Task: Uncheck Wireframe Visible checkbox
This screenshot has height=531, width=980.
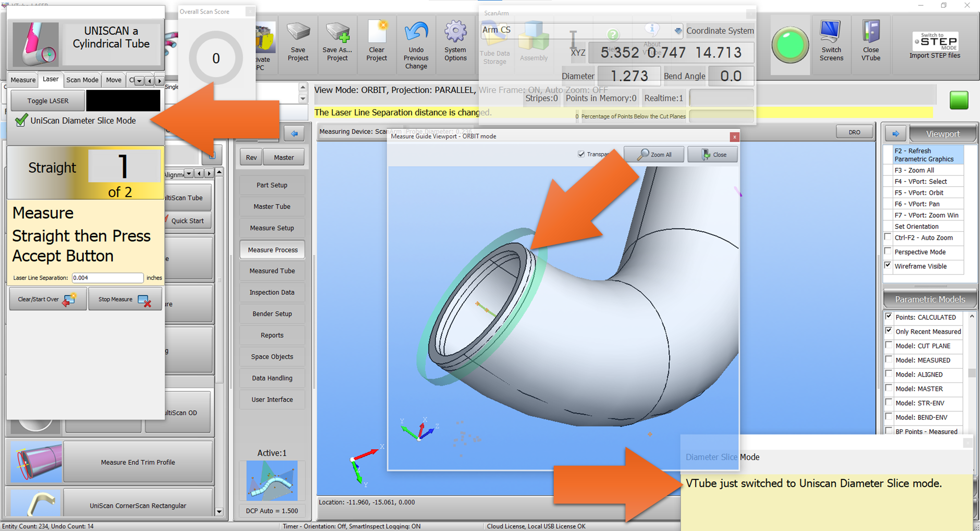Action: (x=888, y=266)
